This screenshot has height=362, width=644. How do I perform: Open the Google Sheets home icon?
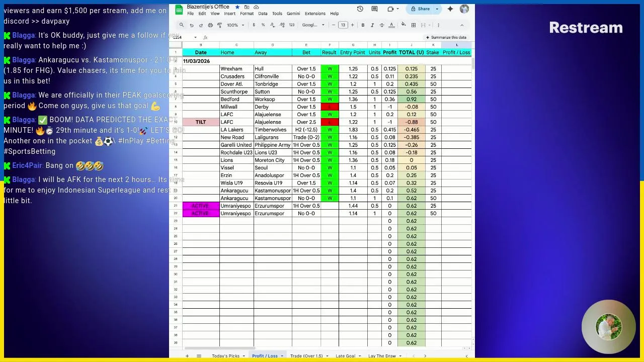(179, 10)
